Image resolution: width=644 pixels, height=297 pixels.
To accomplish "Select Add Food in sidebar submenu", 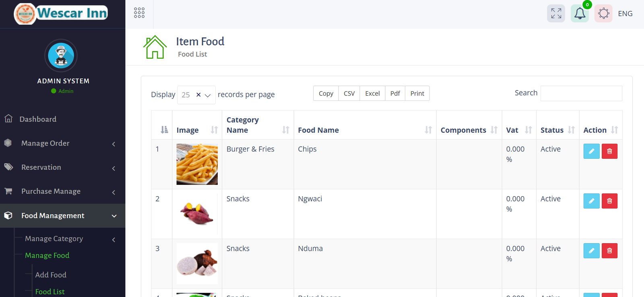I will pyautogui.click(x=51, y=275).
